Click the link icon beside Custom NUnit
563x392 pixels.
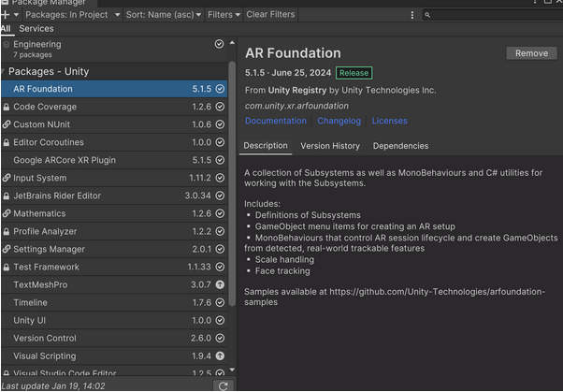(7, 124)
